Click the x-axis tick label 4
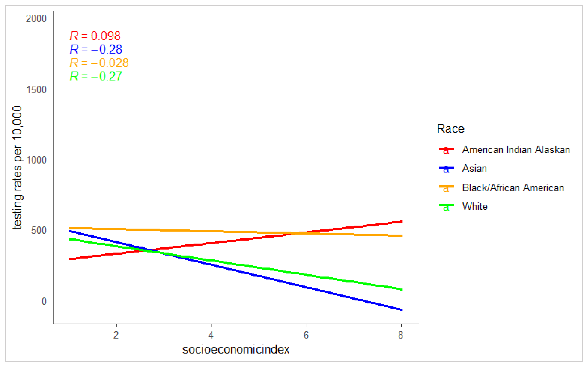The width and height of the screenshot is (588, 369). point(211,335)
